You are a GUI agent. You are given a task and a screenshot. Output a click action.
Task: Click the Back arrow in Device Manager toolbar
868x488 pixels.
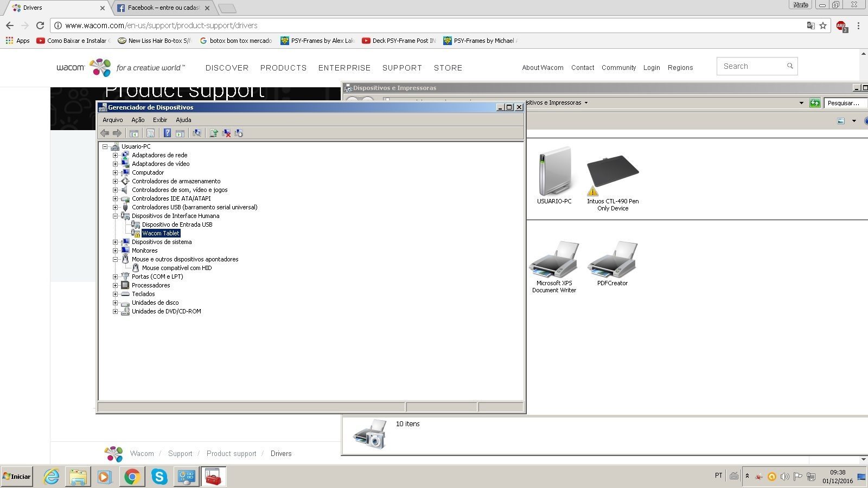click(x=105, y=133)
